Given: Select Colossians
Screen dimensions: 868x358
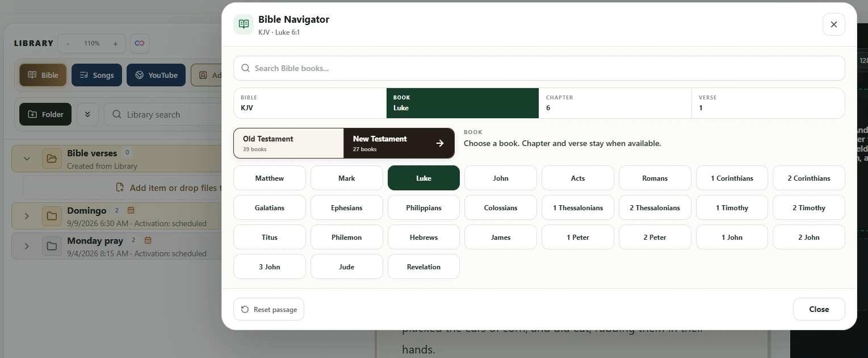Looking at the screenshot, I should (x=501, y=207).
